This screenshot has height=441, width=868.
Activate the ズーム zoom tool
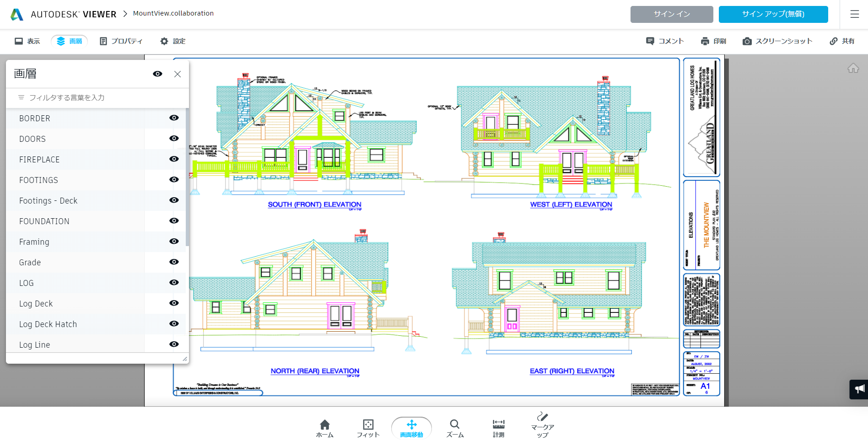[454, 425]
